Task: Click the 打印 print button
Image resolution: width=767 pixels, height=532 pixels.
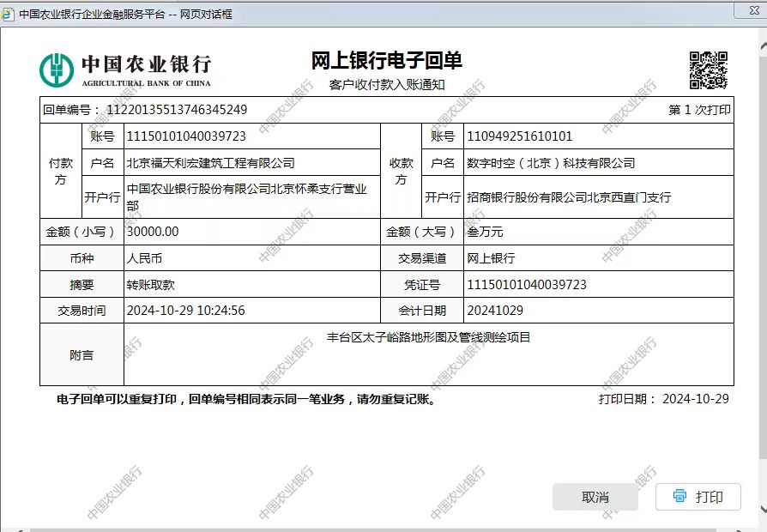Action: coord(698,497)
